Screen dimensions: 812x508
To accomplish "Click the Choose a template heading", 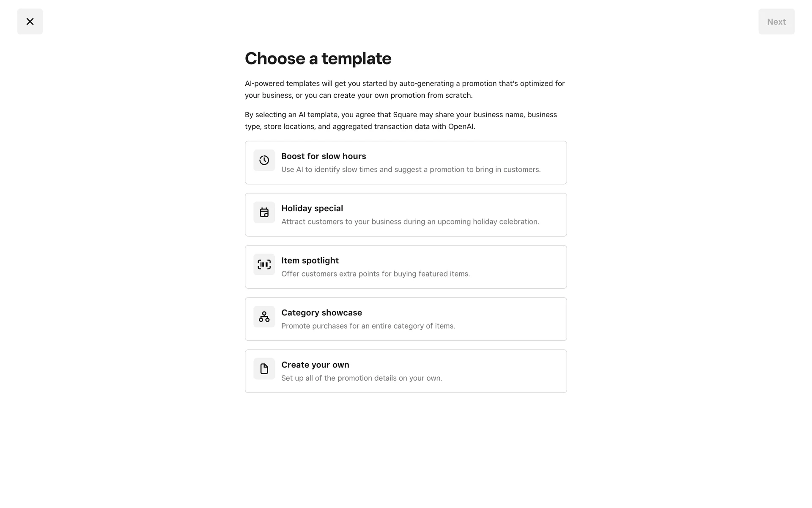I will pos(318,58).
